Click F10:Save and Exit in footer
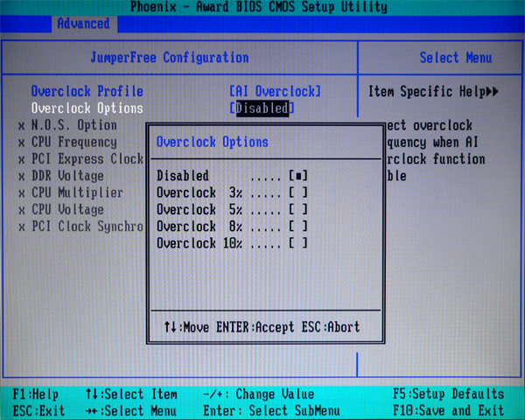The image size is (525, 420). coord(448,411)
